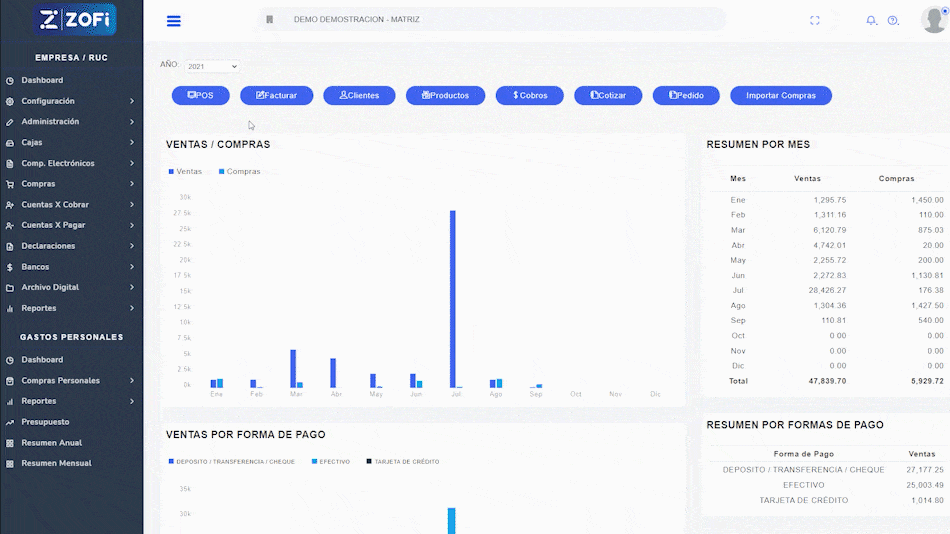This screenshot has width=950, height=534.
Task: Expand the Configuración sidebar menu
Action: pyautogui.click(x=70, y=101)
